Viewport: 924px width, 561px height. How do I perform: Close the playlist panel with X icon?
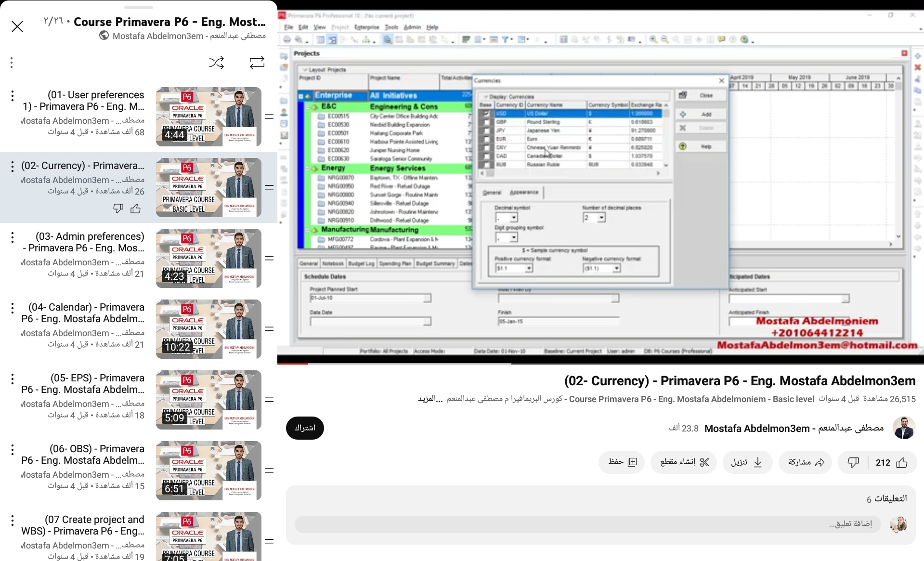(17, 26)
